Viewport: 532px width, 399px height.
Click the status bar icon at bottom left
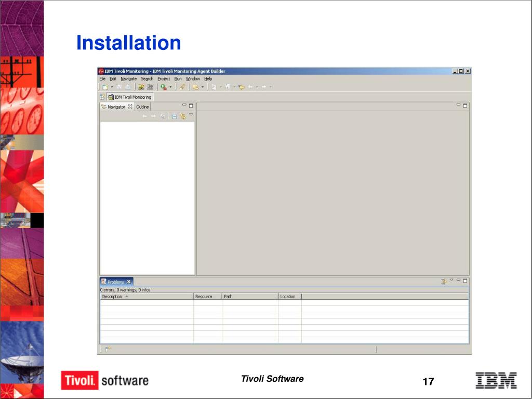tap(108, 349)
